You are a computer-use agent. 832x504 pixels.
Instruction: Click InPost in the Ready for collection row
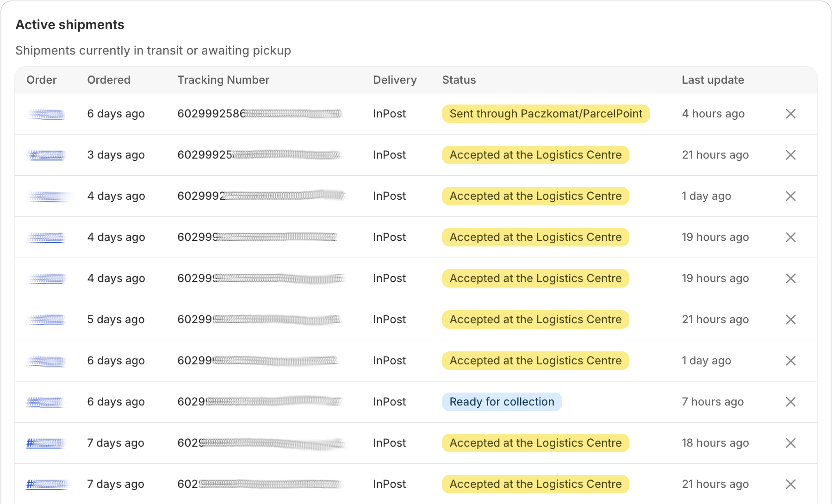click(x=390, y=402)
